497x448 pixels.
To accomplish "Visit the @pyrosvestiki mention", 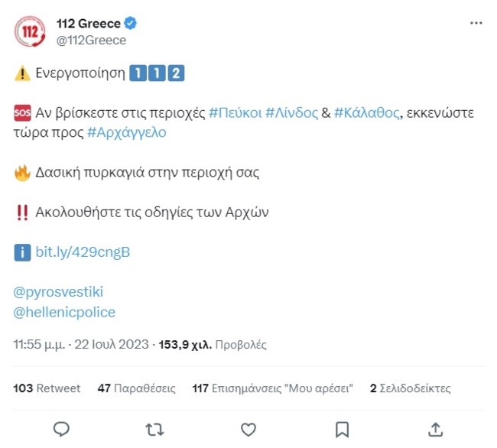I will [58, 292].
